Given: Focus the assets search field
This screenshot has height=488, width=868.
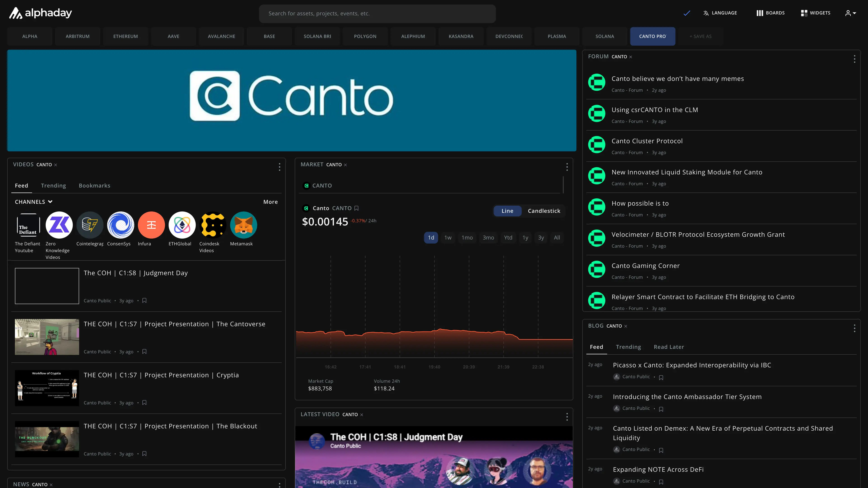Looking at the screenshot, I should [x=377, y=14].
